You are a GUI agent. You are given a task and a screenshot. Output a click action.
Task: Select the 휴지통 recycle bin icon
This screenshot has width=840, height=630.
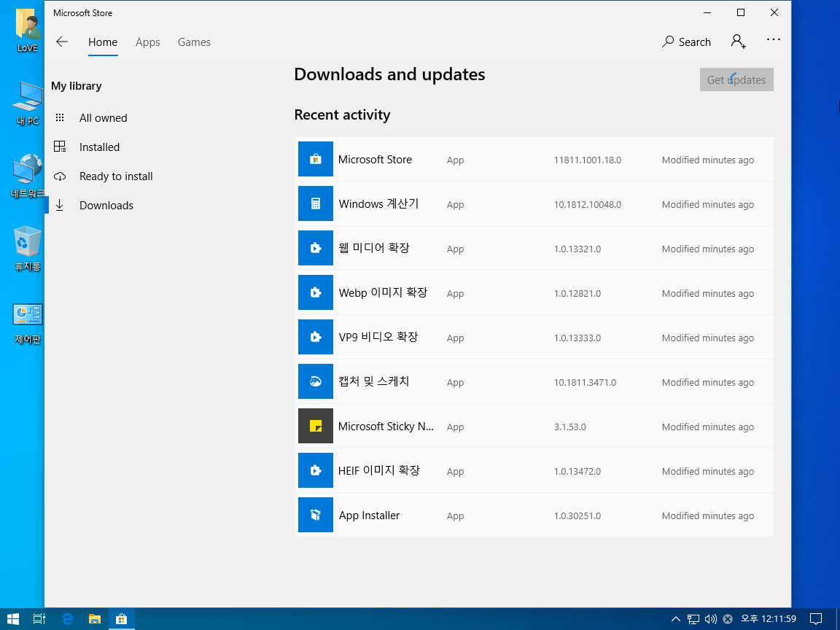pos(27,249)
